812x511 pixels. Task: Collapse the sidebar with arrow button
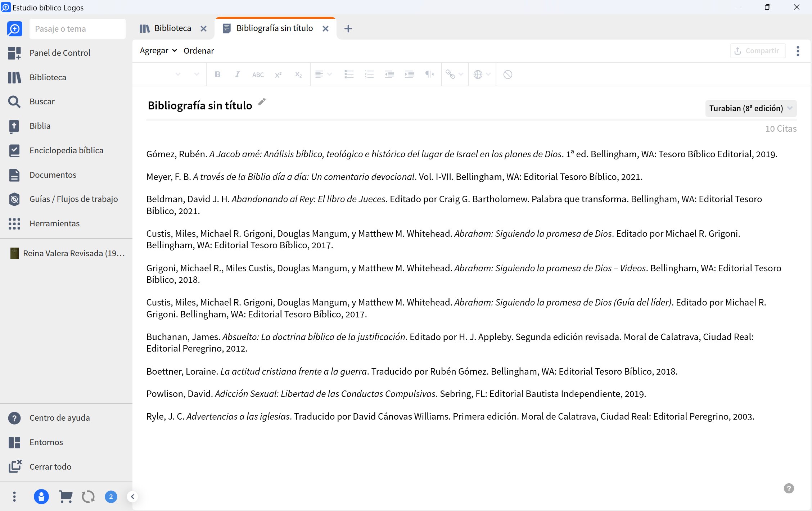(x=132, y=497)
